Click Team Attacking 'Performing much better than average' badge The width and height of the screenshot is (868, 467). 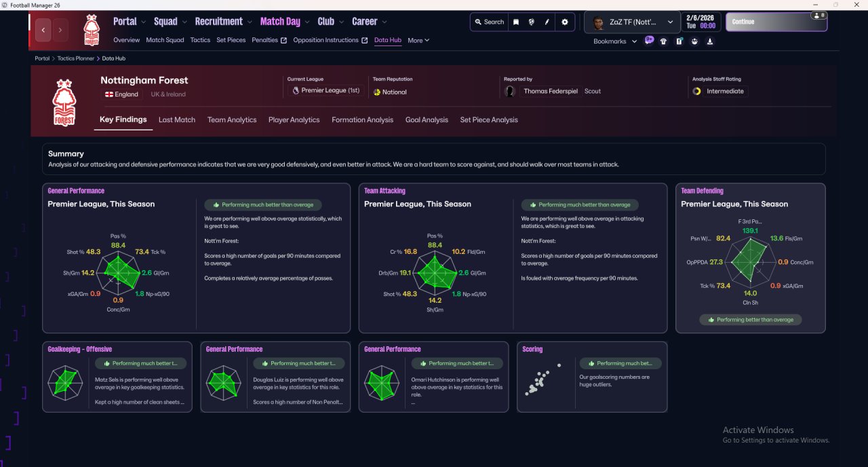[579, 204]
